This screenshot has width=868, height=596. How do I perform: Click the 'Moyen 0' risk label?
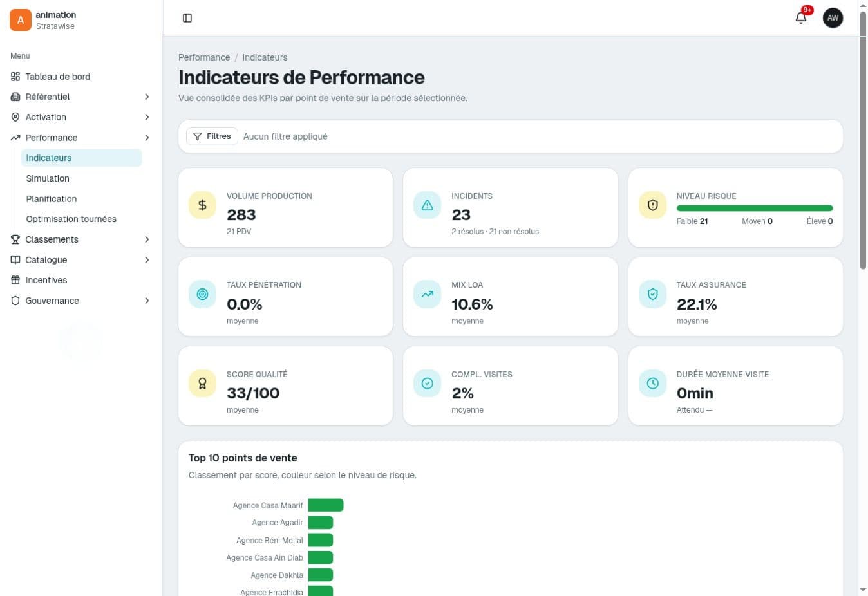[757, 221]
